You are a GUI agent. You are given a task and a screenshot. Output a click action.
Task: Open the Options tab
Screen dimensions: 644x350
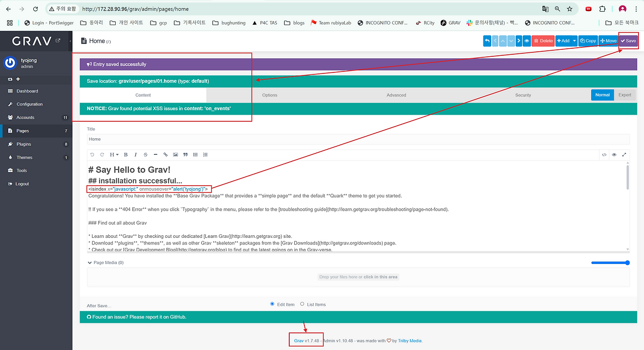(270, 95)
